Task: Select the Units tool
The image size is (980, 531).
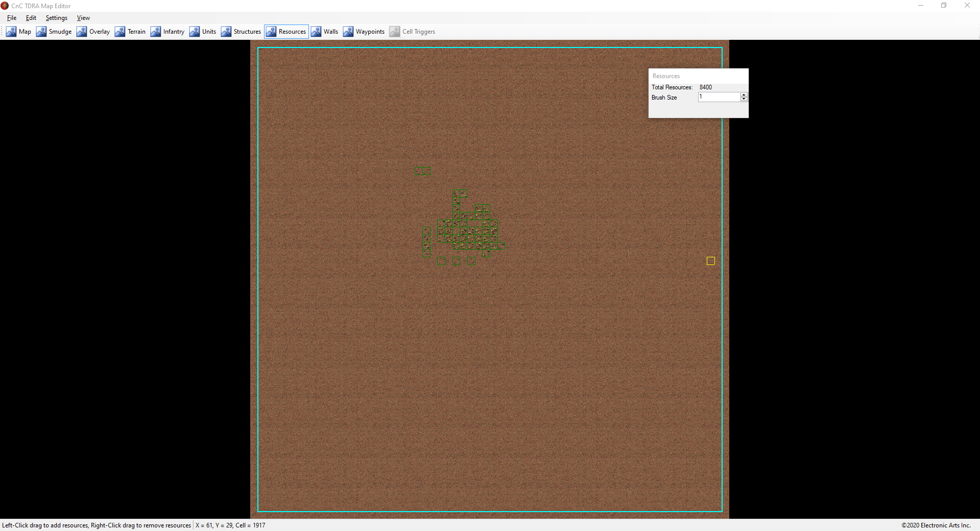Action: pos(203,32)
